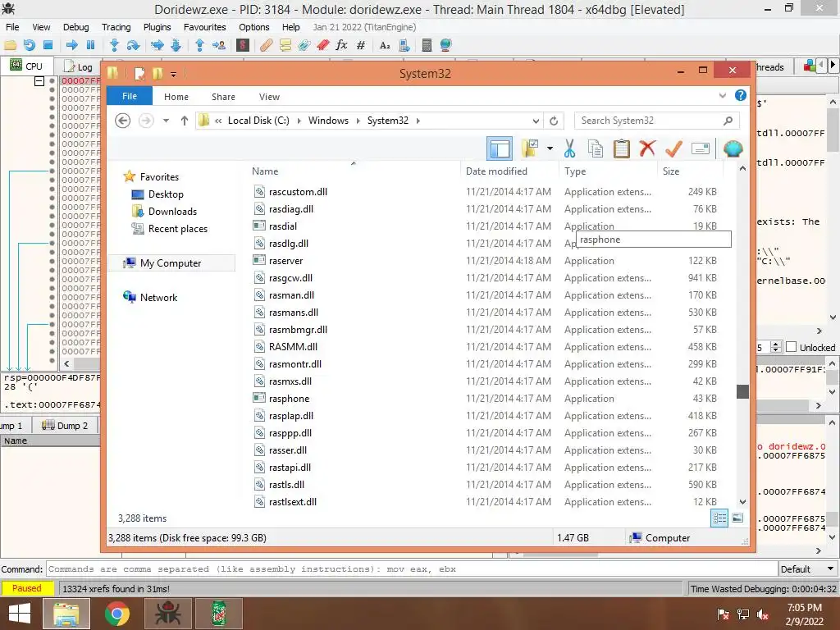Open the Bookmarks red icon
Image resolution: width=840 pixels, height=630 pixels.
coord(322,45)
